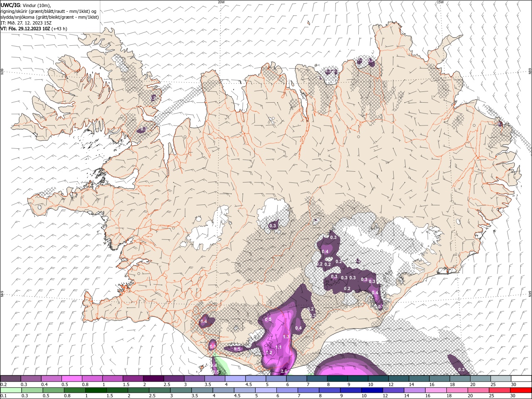Click the palest green 0.1 swatch in lower legend row
532x399 pixels.
[x=11, y=390]
